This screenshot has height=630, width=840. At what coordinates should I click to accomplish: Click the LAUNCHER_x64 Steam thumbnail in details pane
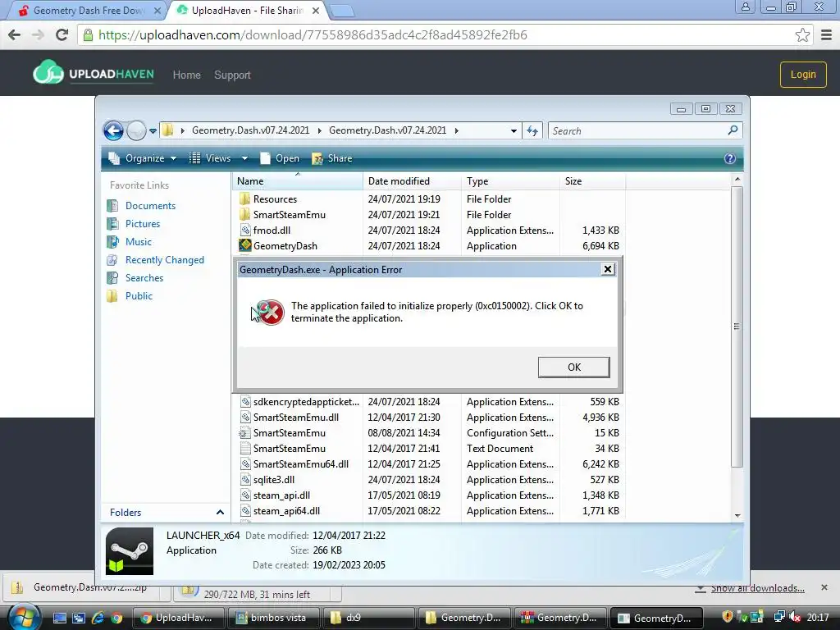pos(129,551)
